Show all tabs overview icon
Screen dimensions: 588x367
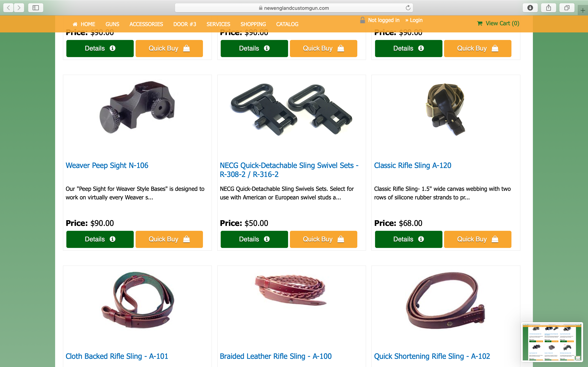tap(567, 8)
